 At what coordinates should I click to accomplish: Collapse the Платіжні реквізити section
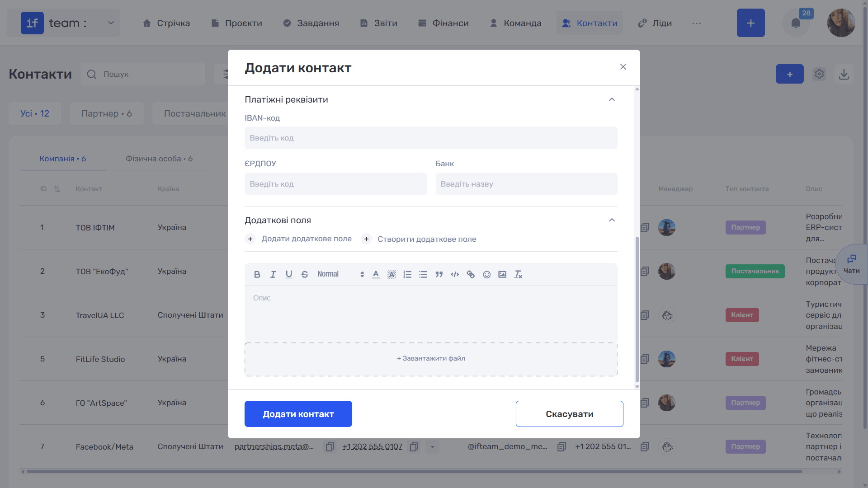coord(612,99)
